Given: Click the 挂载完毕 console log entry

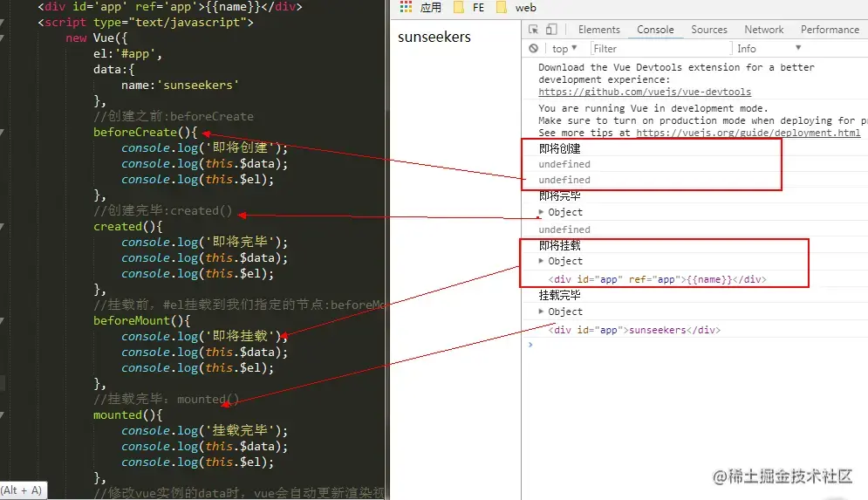Looking at the screenshot, I should 560,295.
